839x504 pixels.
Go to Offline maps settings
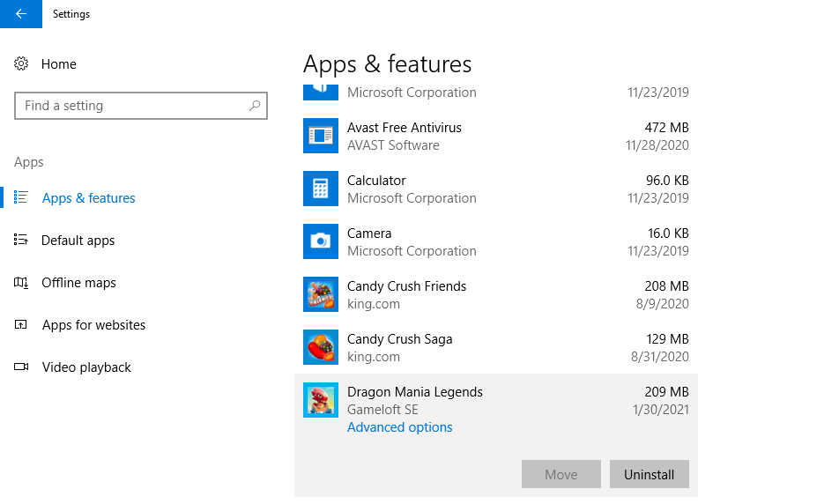pyautogui.click(x=78, y=283)
